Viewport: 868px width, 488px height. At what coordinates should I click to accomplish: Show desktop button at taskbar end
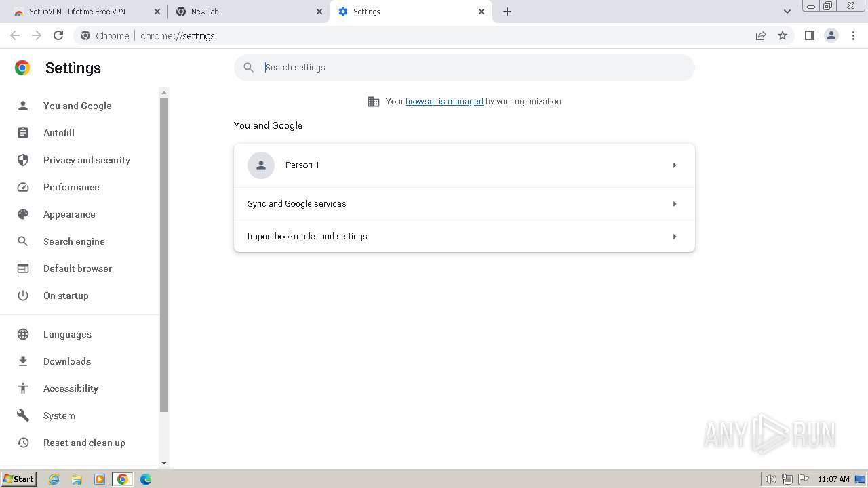(x=860, y=479)
